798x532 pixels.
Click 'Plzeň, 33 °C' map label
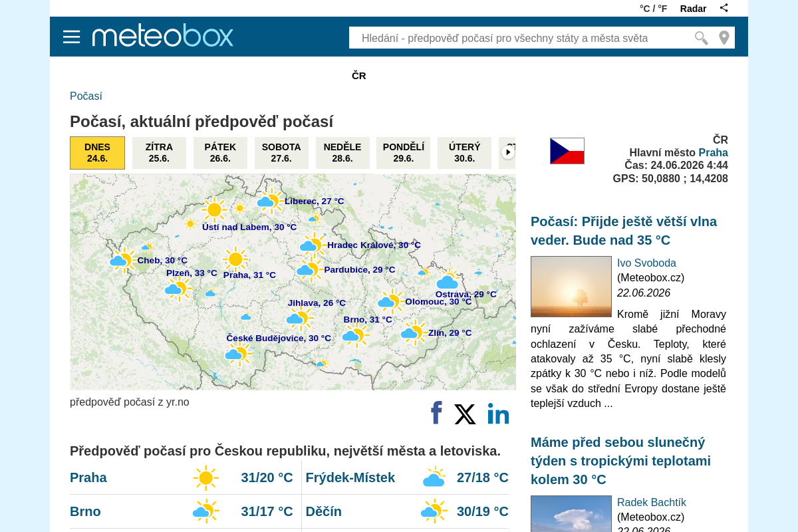(192, 273)
